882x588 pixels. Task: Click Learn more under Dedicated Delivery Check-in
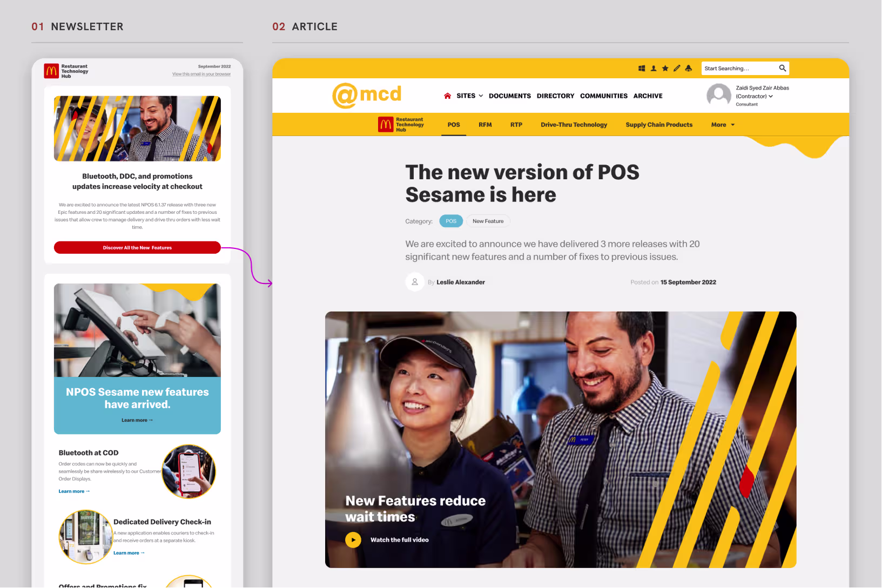pyautogui.click(x=129, y=553)
